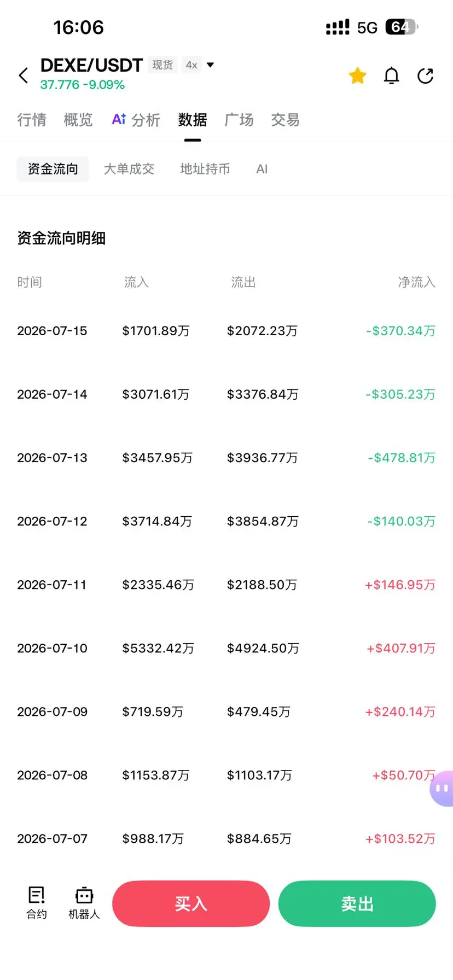Expand the trading pair dropdown arrow

(x=210, y=65)
